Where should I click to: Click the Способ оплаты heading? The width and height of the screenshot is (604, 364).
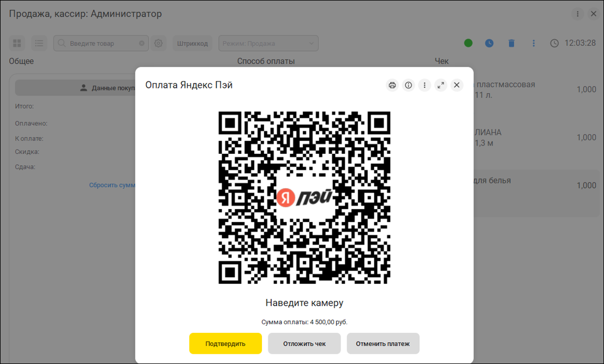click(x=266, y=61)
